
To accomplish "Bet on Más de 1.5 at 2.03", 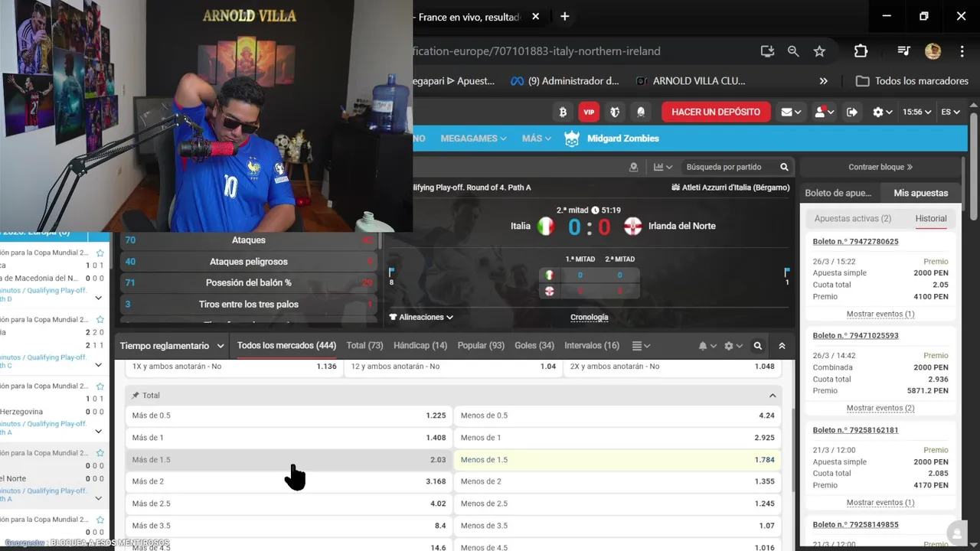I will coord(289,460).
